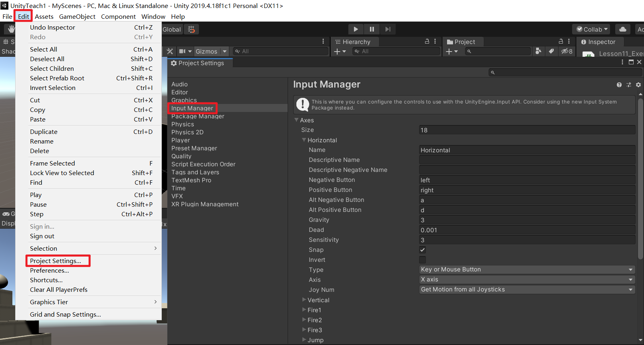Expand the Jump axis entry

(304, 340)
